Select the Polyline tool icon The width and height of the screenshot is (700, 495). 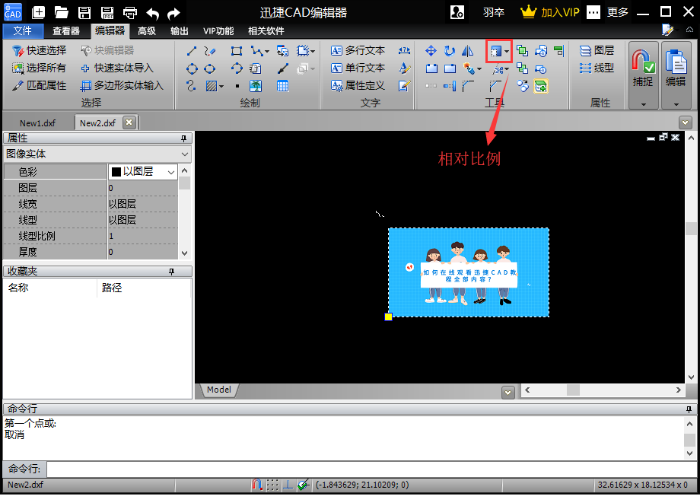click(256, 51)
